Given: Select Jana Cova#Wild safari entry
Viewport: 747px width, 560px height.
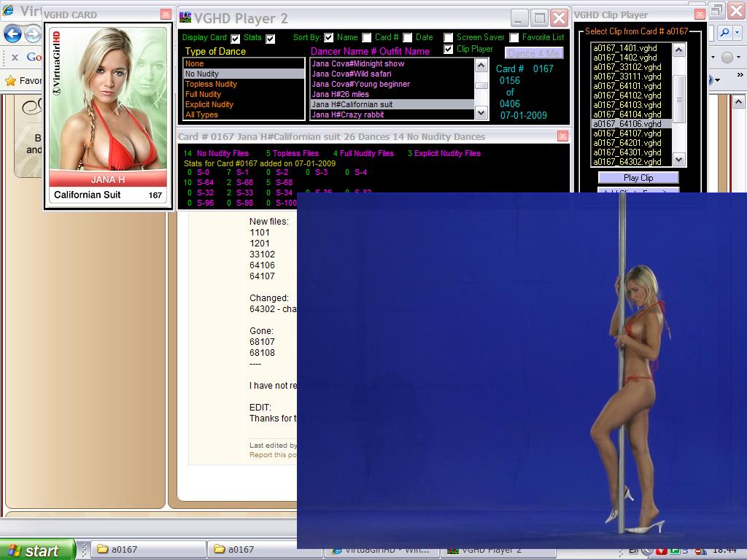Looking at the screenshot, I should click(392, 74).
